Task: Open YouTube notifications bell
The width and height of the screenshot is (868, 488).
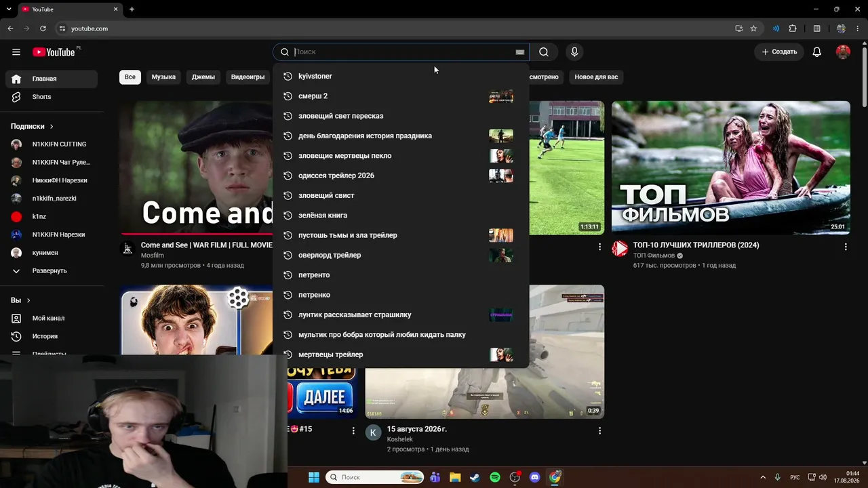Action: tap(817, 52)
